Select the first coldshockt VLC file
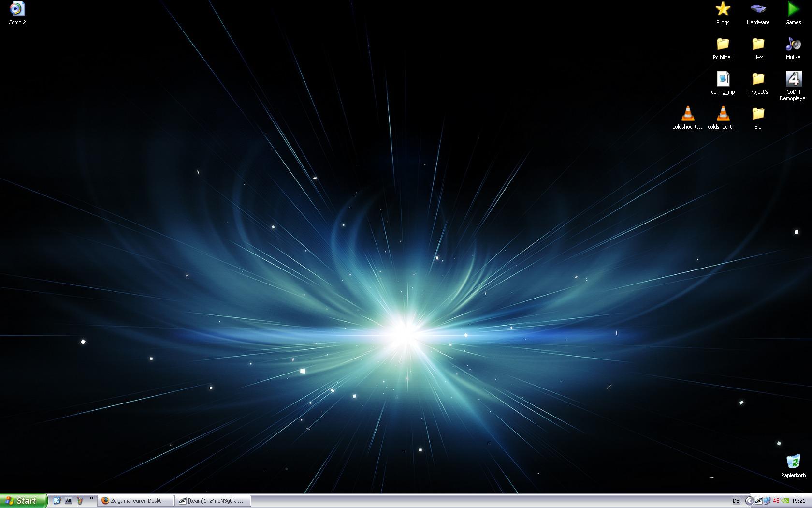The height and width of the screenshot is (508, 812). tap(687, 118)
